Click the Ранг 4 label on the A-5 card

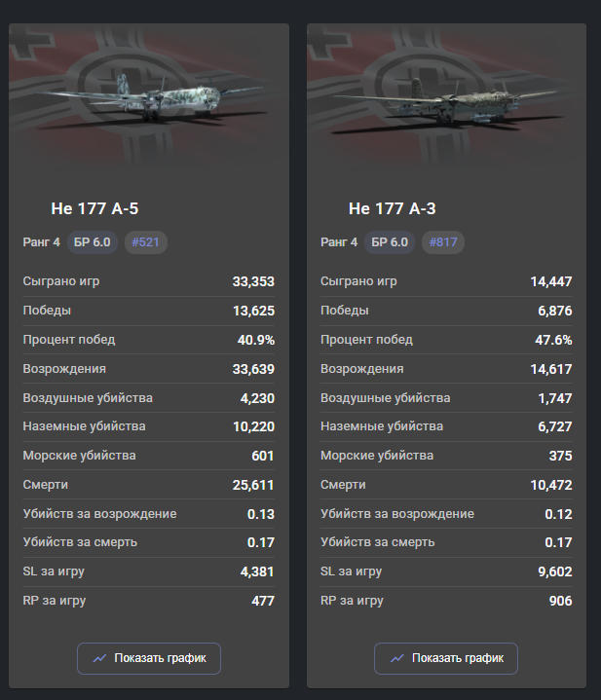pos(42,242)
